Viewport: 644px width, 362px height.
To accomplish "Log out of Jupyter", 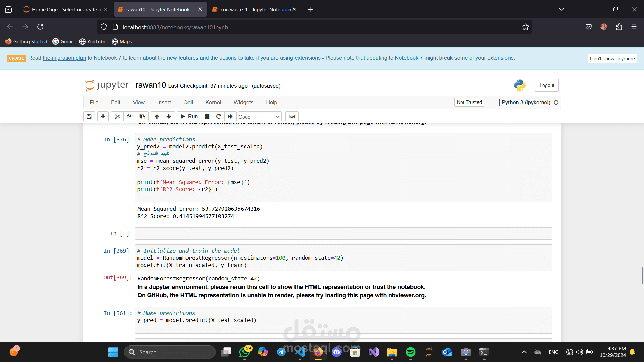I will (547, 85).
